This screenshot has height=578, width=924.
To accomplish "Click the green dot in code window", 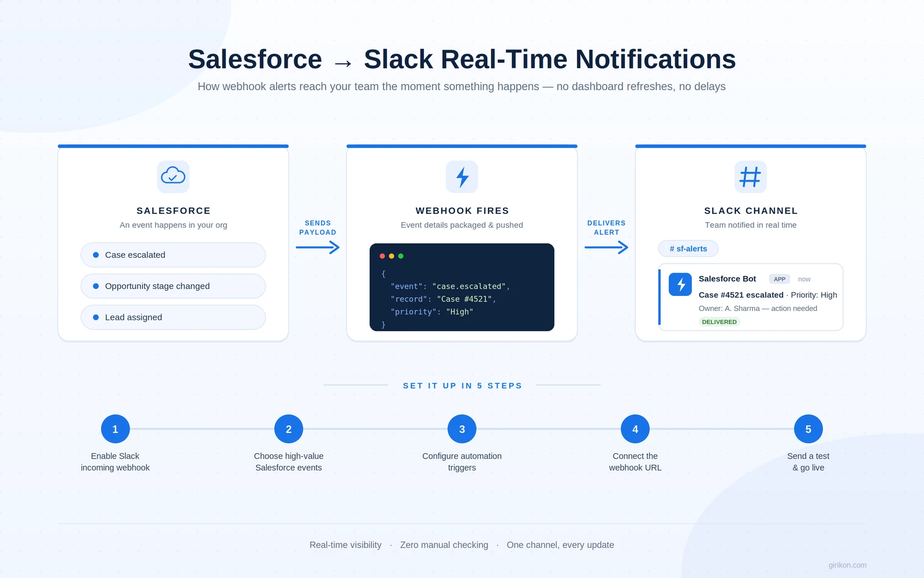I will click(x=401, y=256).
